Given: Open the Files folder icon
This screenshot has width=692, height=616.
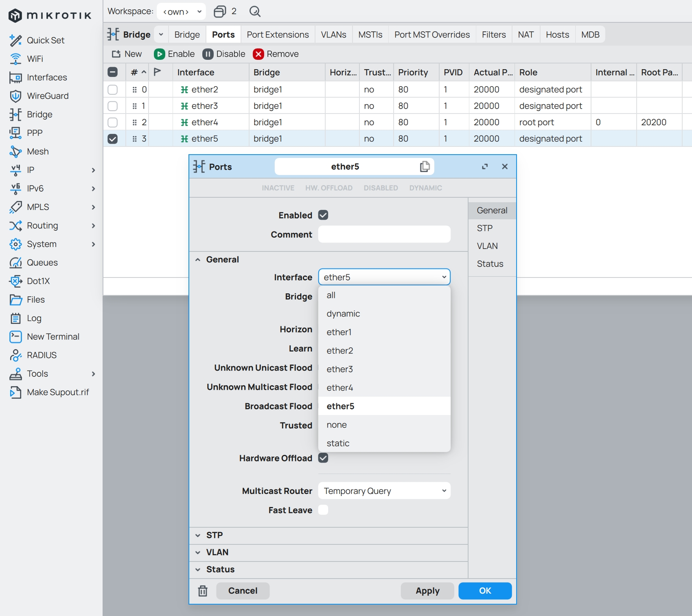Looking at the screenshot, I should coord(15,300).
